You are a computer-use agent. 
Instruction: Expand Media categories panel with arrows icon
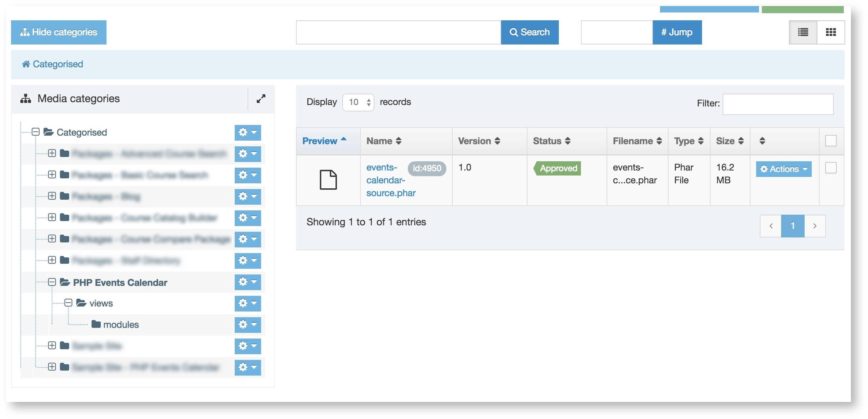261,99
